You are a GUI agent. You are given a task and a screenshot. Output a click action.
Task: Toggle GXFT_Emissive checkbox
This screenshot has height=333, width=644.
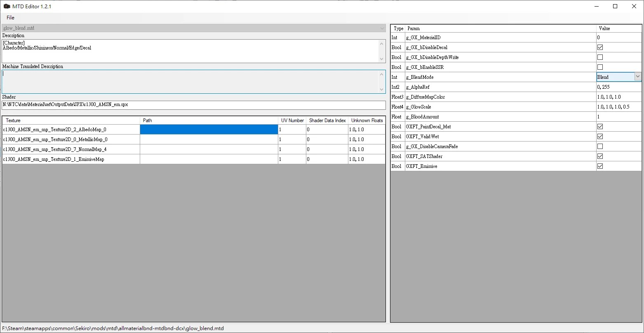click(x=600, y=166)
